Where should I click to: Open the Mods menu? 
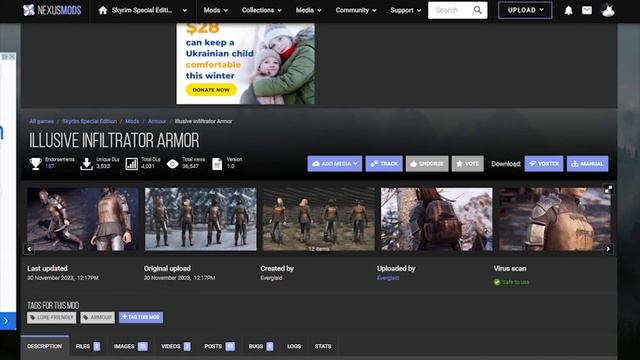(x=216, y=10)
